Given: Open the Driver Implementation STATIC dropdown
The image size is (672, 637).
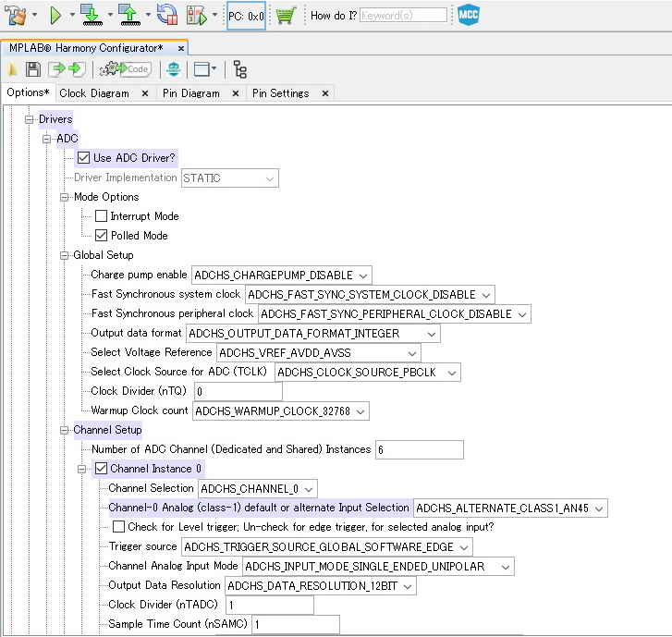Looking at the screenshot, I should click(x=230, y=178).
